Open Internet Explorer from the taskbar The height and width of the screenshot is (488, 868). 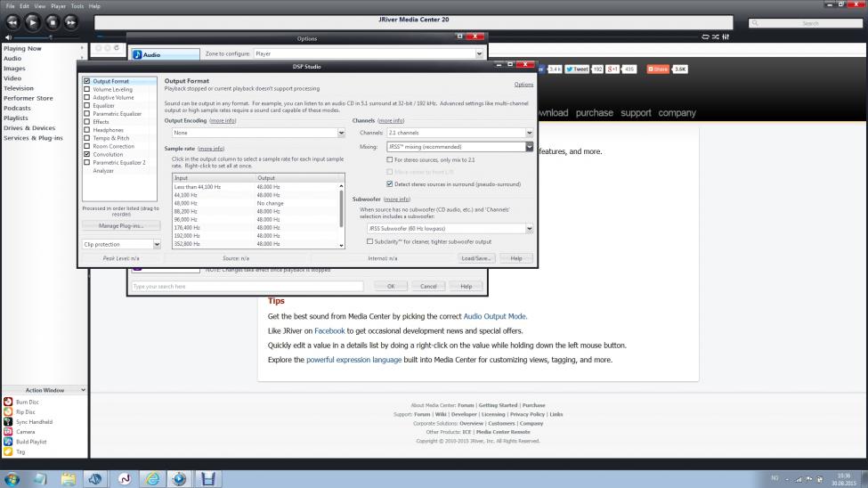[152, 479]
